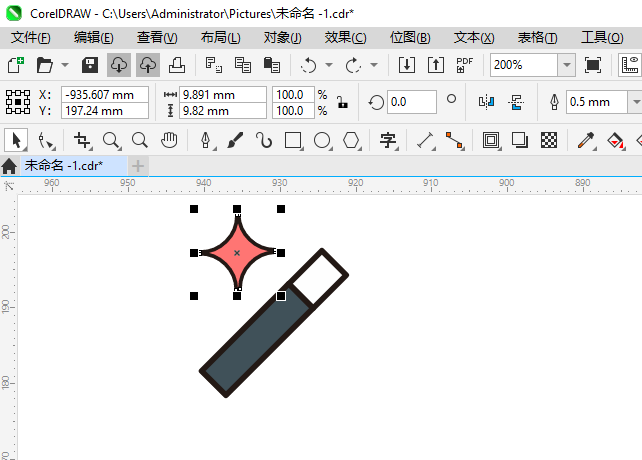Click the object height field 9.82 mm
The image size is (642, 460).
(223, 111)
